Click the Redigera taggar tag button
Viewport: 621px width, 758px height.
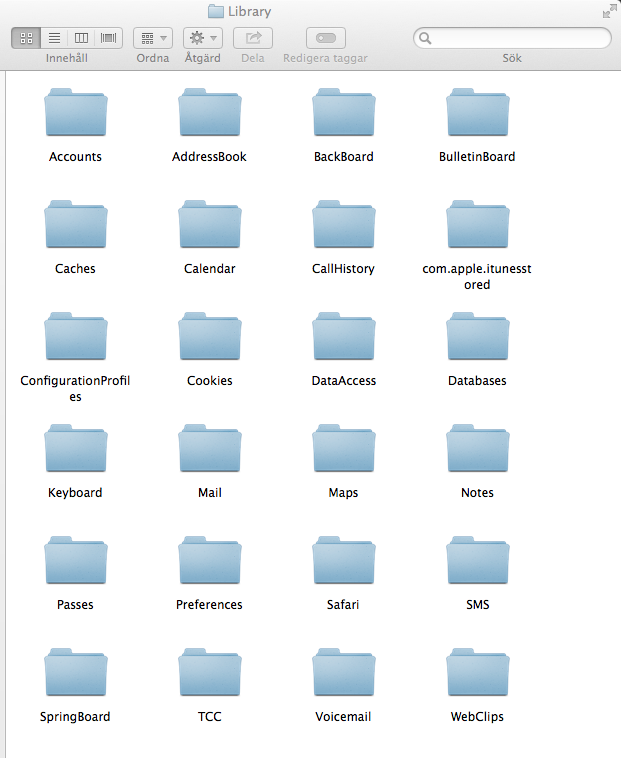pyautogui.click(x=326, y=38)
